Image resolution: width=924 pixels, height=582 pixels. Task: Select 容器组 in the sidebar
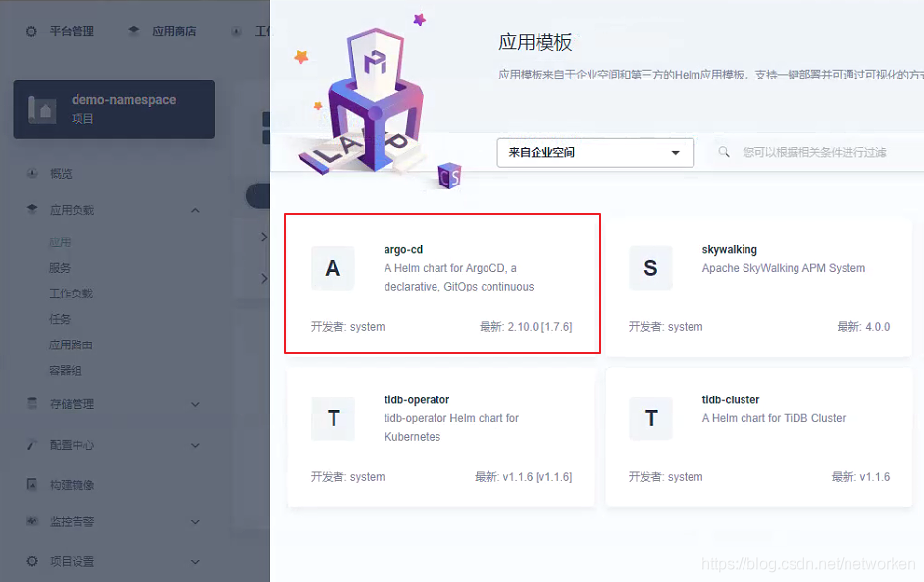click(x=66, y=370)
